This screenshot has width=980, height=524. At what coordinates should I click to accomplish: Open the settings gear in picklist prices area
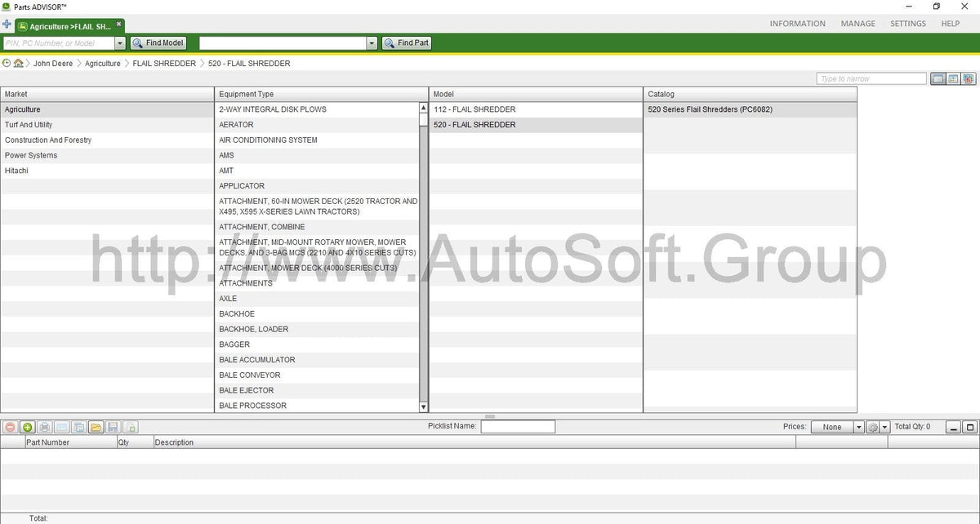[x=872, y=426]
